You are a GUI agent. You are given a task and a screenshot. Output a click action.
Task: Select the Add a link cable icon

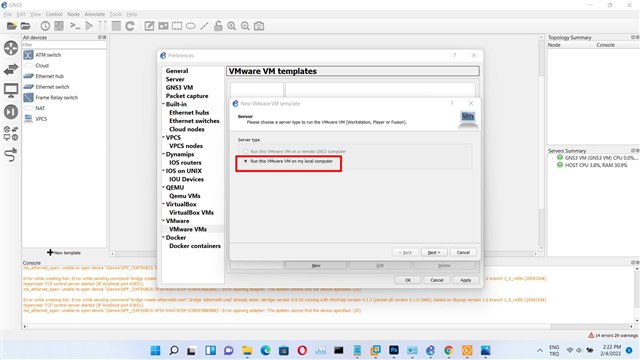click(11, 155)
